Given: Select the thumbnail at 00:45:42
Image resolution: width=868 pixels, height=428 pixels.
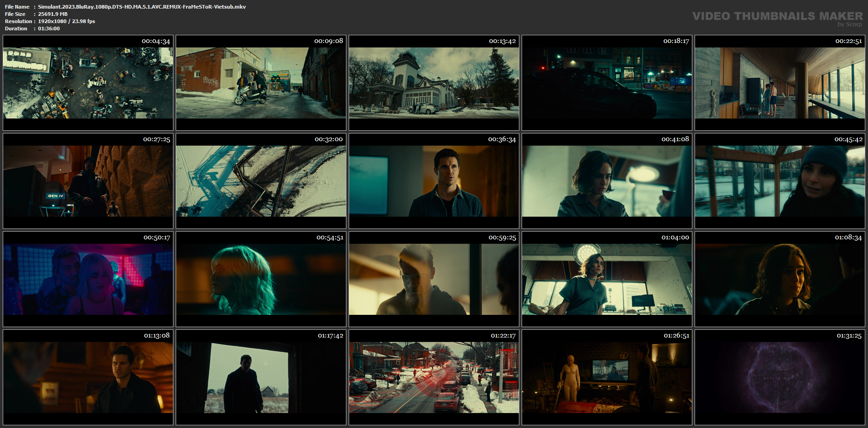Looking at the screenshot, I should (x=780, y=181).
